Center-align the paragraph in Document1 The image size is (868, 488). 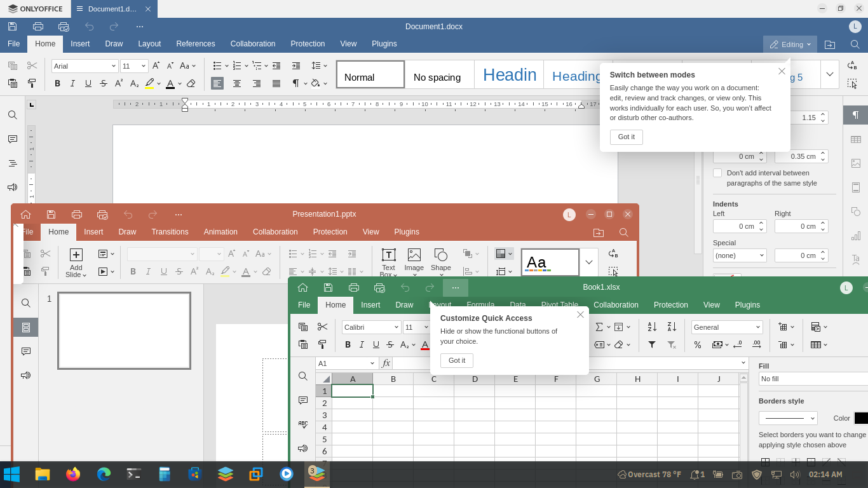237,83
